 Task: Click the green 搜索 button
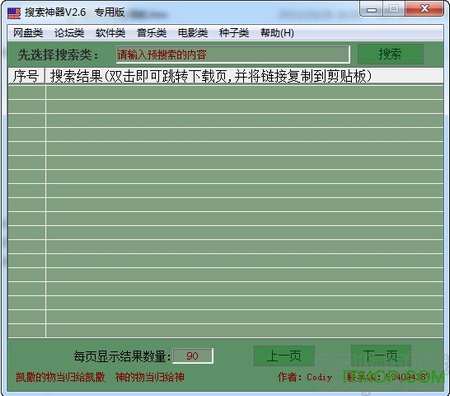tap(390, 54)
